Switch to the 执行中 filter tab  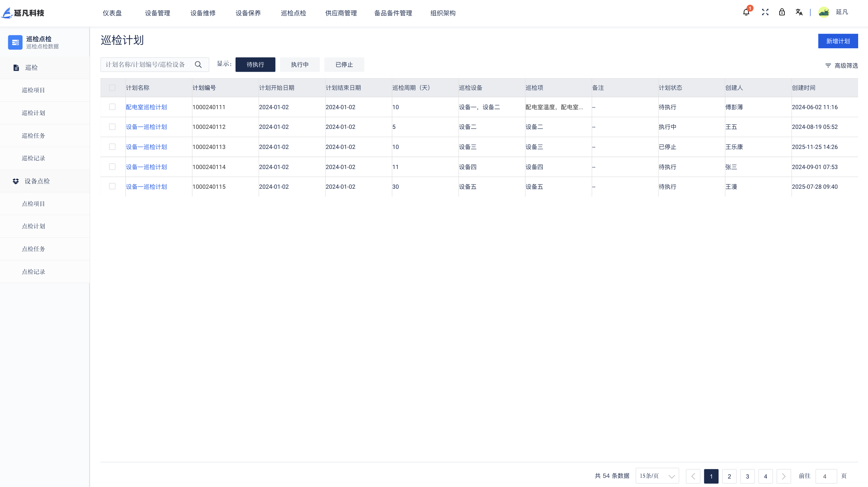tap(299, 65)
